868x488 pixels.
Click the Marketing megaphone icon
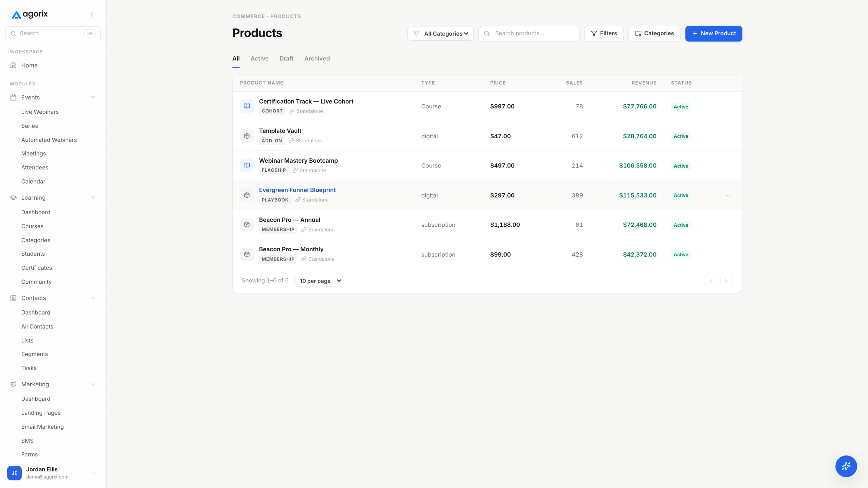[14, 384]
